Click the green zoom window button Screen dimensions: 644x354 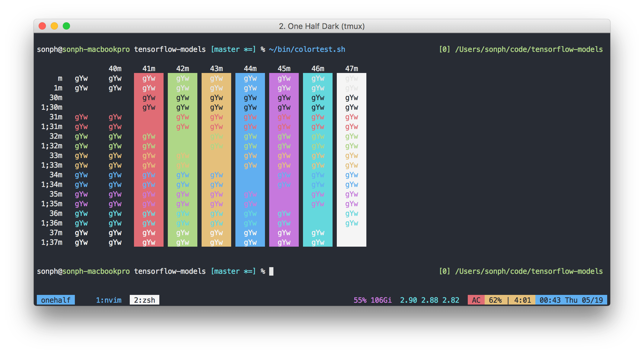66,26
